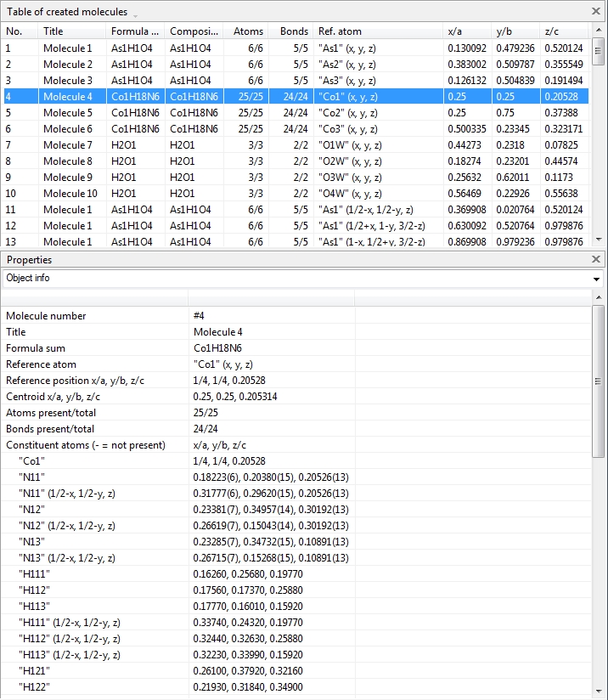Select table row number 12
The image size is (608, 700).
tap(68, 226)
